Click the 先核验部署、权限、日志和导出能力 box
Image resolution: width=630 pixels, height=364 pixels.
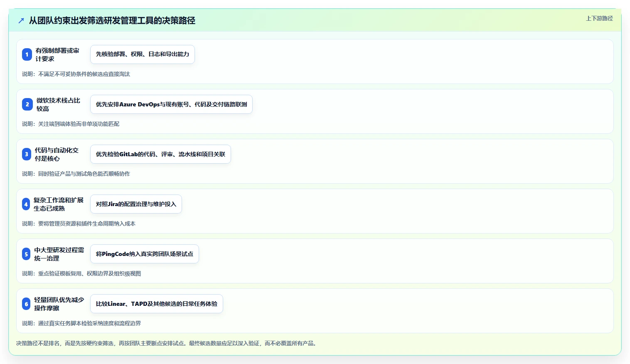coord(143,54)
